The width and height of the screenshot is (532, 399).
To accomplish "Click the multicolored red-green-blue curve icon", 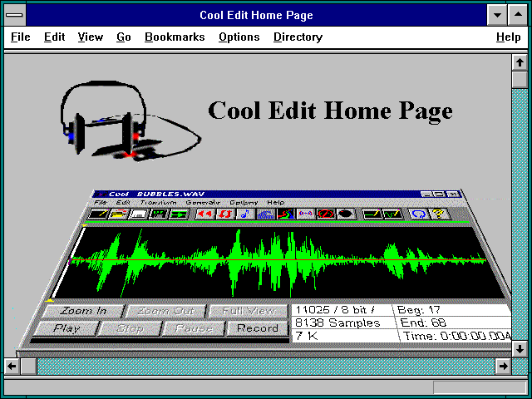I will tap(286, 214).
